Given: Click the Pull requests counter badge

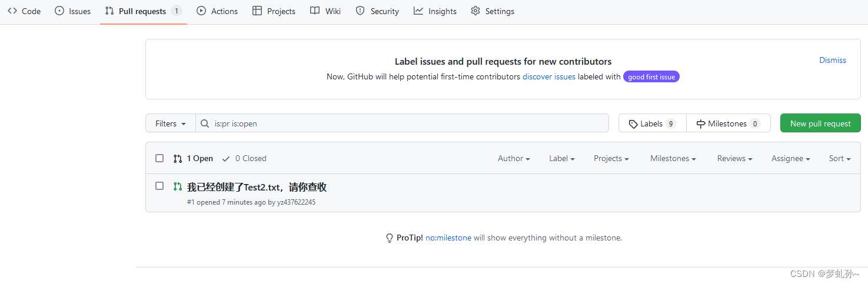Looking at the screenshot, I should [177, 11].
